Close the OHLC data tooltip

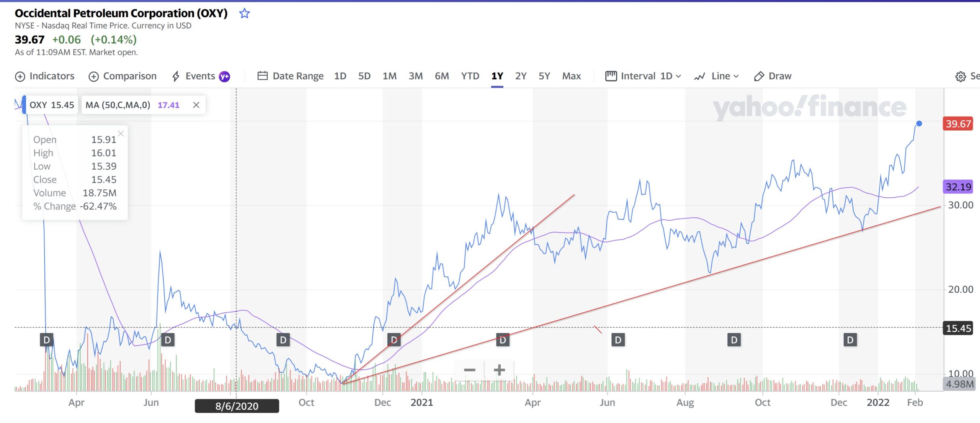pos(121,133)
